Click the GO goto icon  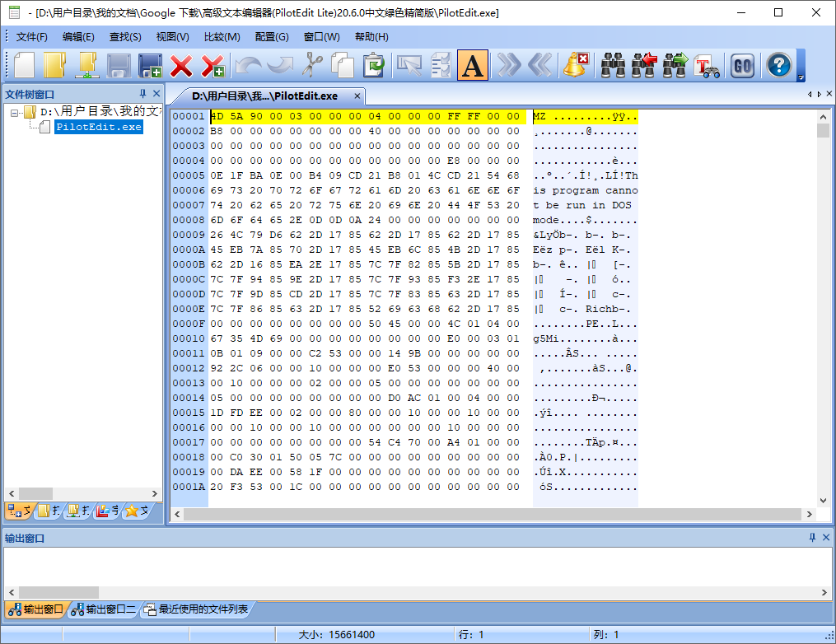click(x=742, y=65)
